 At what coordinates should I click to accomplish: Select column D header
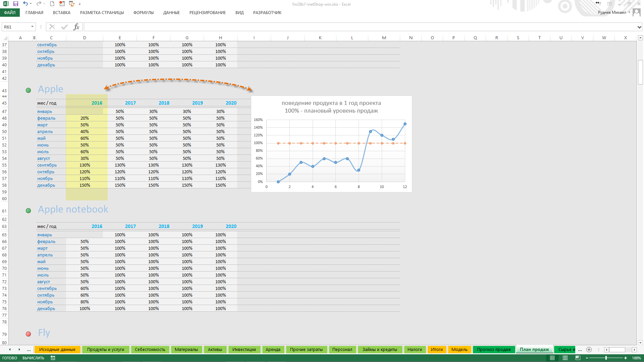pyautogui.click(x=85, y=38)
